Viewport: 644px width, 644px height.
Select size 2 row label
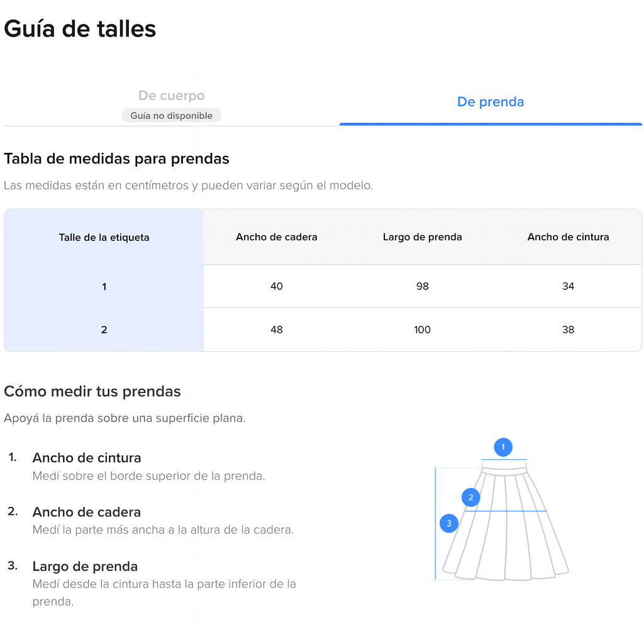104,330
